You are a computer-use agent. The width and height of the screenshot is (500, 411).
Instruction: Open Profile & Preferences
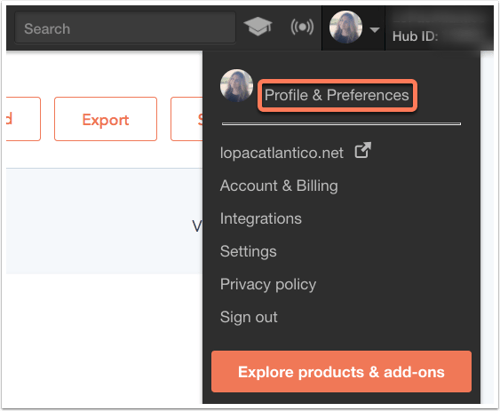tap(337, 95)
